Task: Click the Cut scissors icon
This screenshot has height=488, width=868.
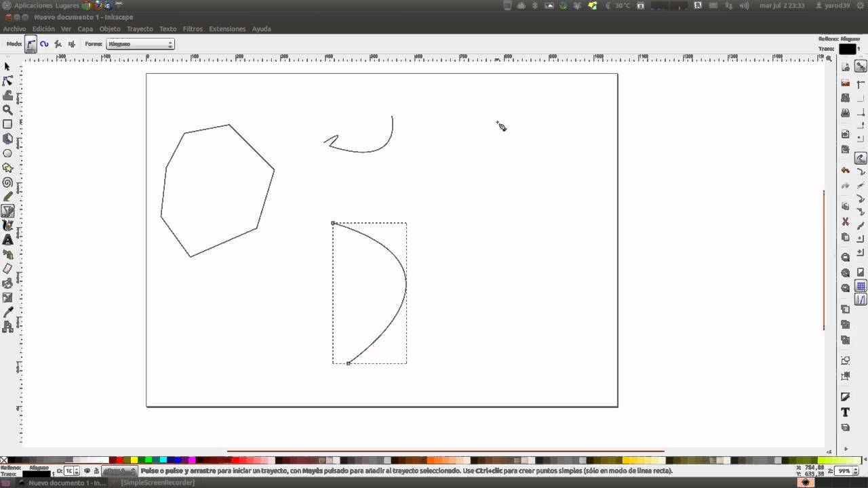Action: [x=845, y=222]
